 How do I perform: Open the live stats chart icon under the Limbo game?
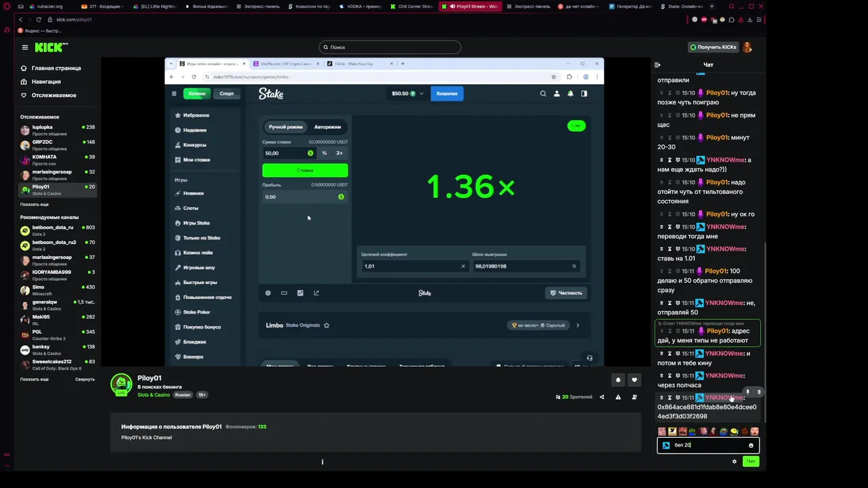click(300, 293)
